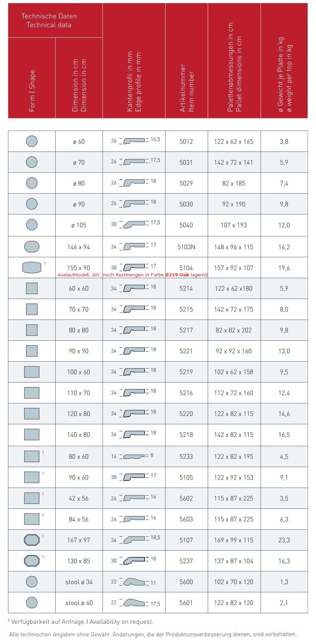The image size is (316, 644).
Task: Select the rectangle shape icon for 140 x 80
Action: coord(32,434)
